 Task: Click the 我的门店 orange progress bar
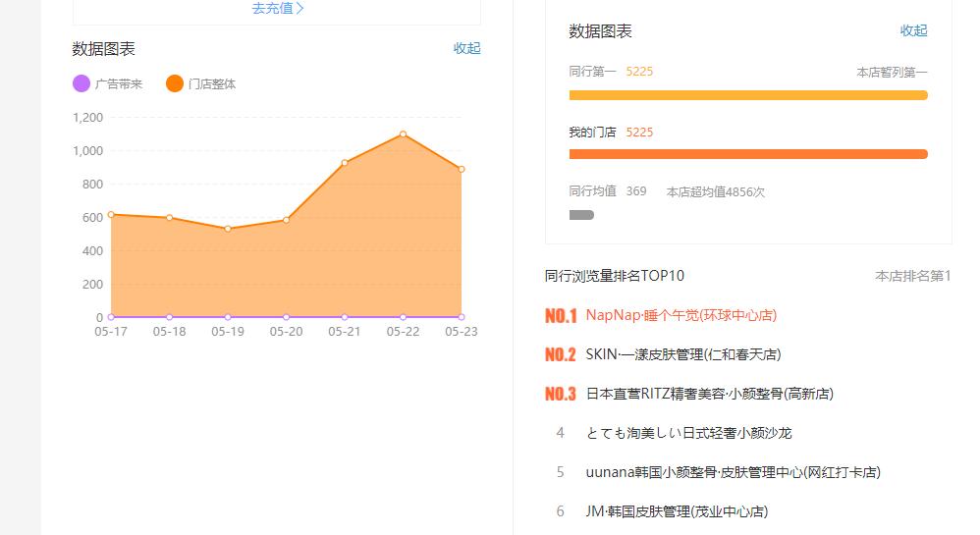(x=748, y=154)
